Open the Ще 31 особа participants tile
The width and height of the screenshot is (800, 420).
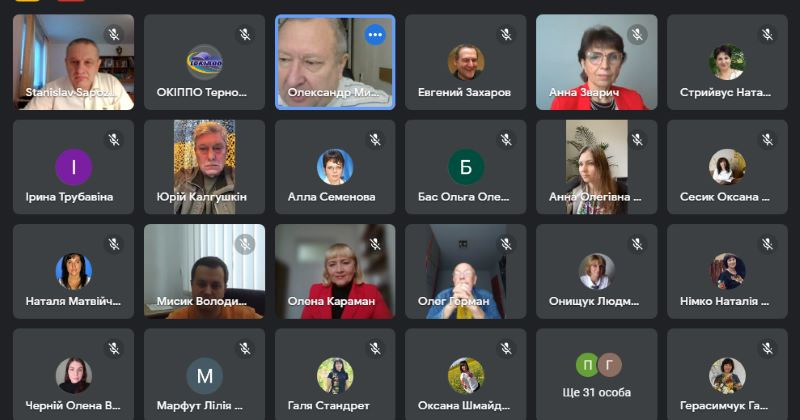(x=596, y=375)
